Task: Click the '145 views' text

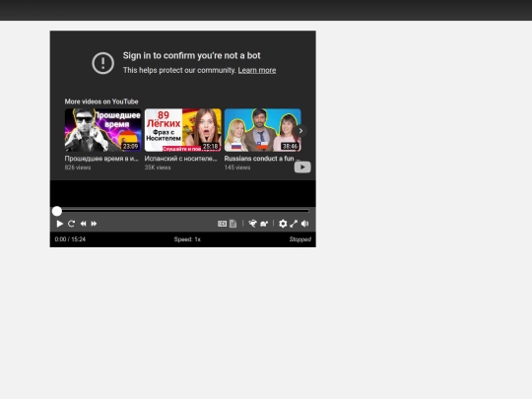Action: [237, 167]
